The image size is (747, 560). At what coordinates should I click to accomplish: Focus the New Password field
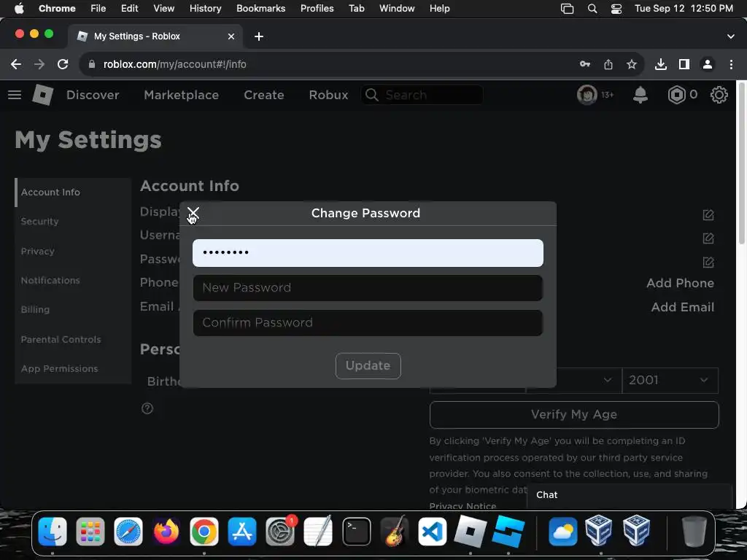click(368, 287)
